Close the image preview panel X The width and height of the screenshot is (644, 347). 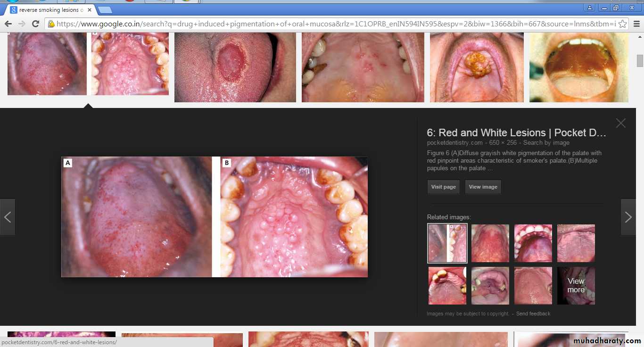620,123
